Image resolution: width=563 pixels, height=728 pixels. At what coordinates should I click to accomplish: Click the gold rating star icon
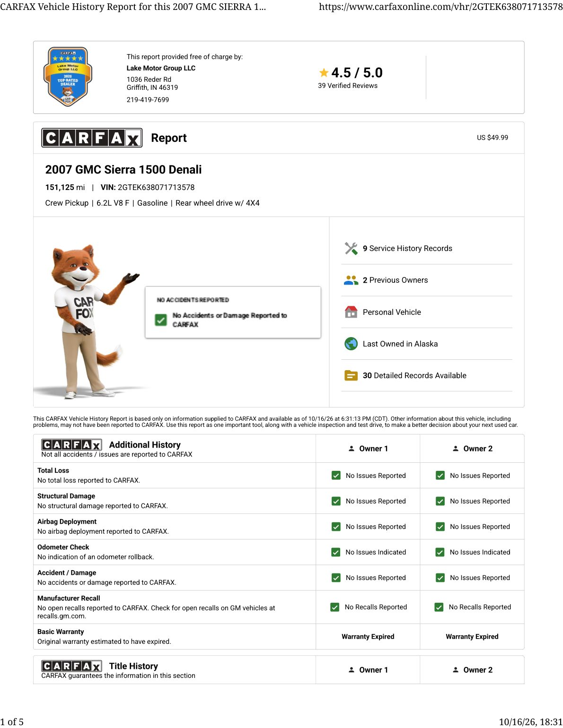[324, 73]
